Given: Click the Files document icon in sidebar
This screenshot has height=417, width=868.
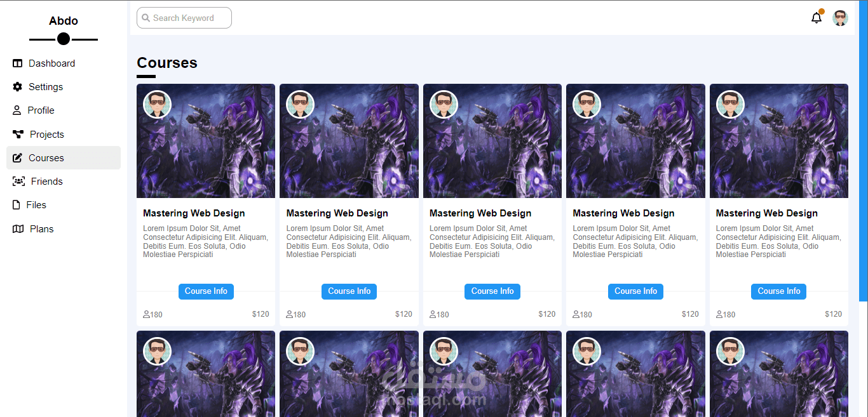Looking at the screenshot, I should click(x=17, y=205).
